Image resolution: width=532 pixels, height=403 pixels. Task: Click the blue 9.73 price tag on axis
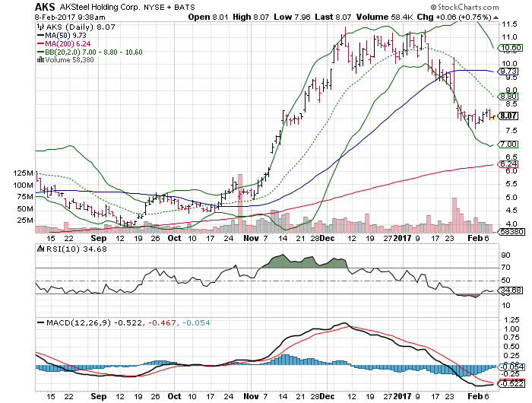point(508,71)
